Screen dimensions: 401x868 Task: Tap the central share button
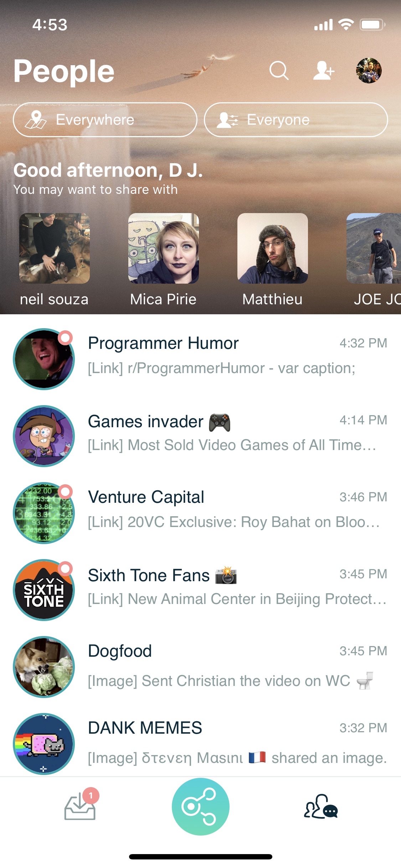click(200, 806)
